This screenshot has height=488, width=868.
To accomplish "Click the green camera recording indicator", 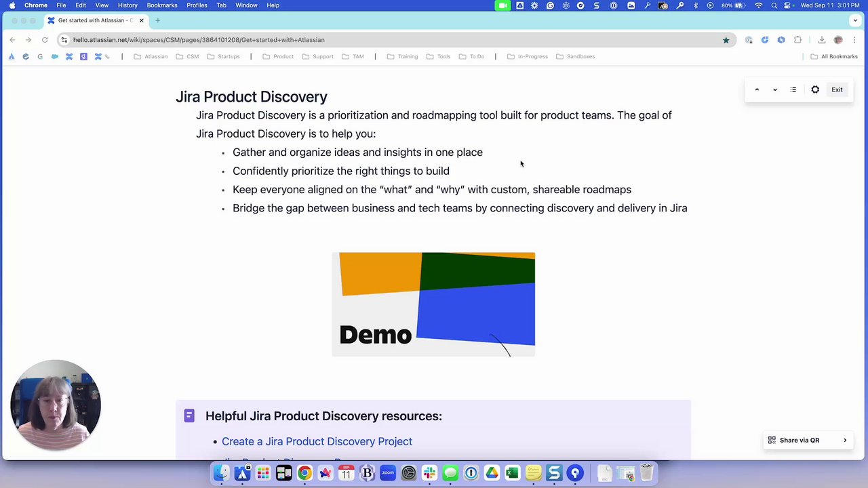I will 502,5.
